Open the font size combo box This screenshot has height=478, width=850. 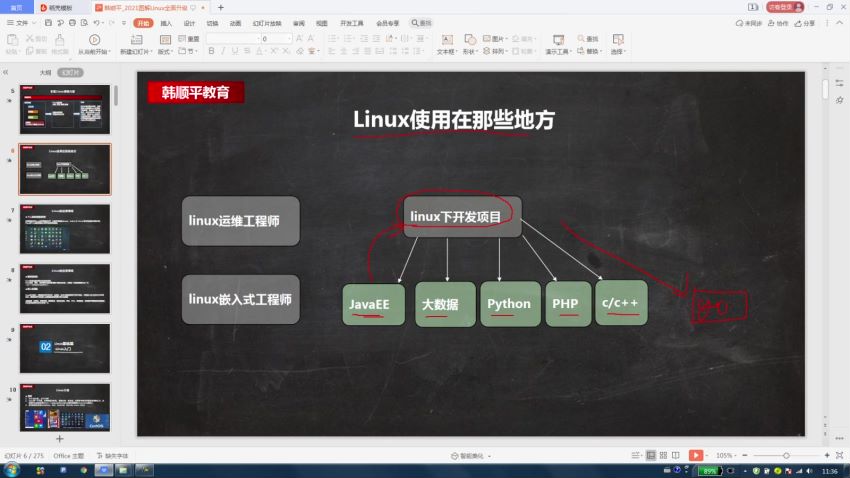click(276, 38)
